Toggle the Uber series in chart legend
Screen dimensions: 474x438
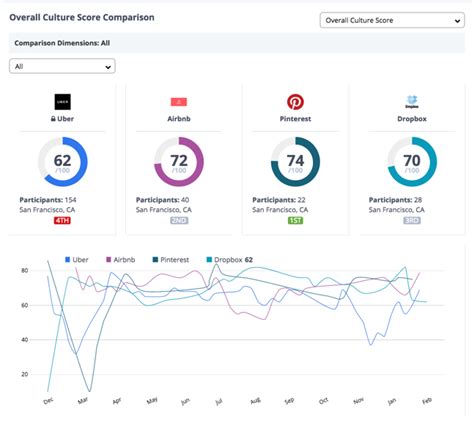pos(77,260)
